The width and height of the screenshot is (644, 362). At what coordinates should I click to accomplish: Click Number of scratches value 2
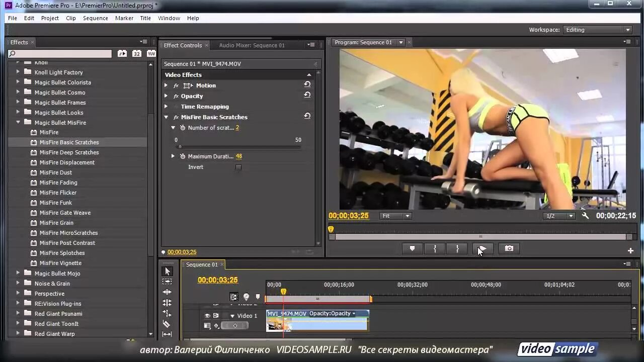(237, 128)
